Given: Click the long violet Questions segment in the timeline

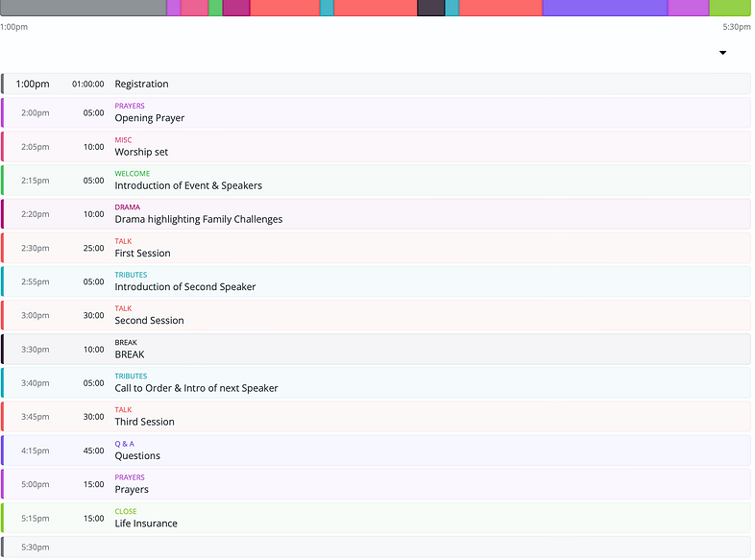Looking at the screenshot, I should tap(605, 8).
